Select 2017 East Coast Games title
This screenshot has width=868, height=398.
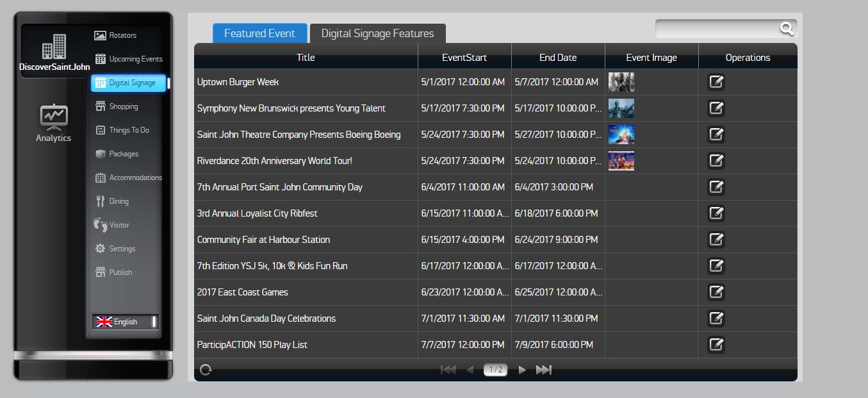click(243, 292)
